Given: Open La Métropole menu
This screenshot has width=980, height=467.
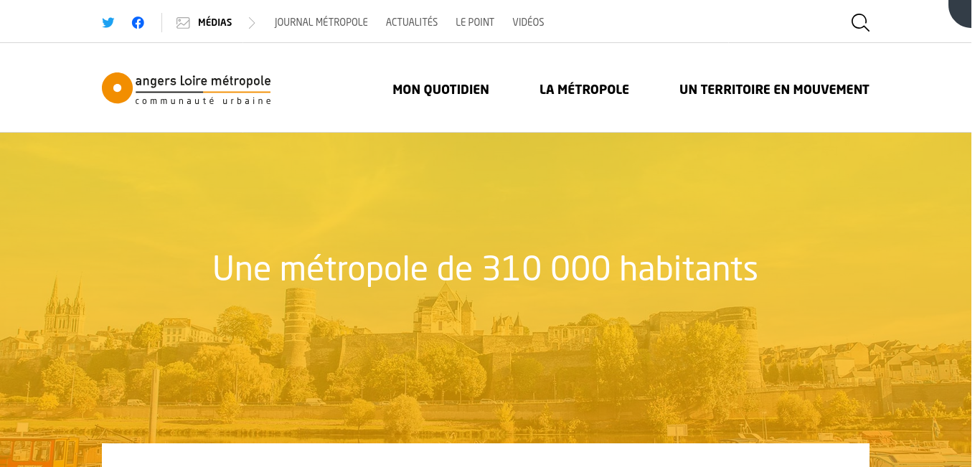Looking at the screenshot, I should tap(584, 90).
